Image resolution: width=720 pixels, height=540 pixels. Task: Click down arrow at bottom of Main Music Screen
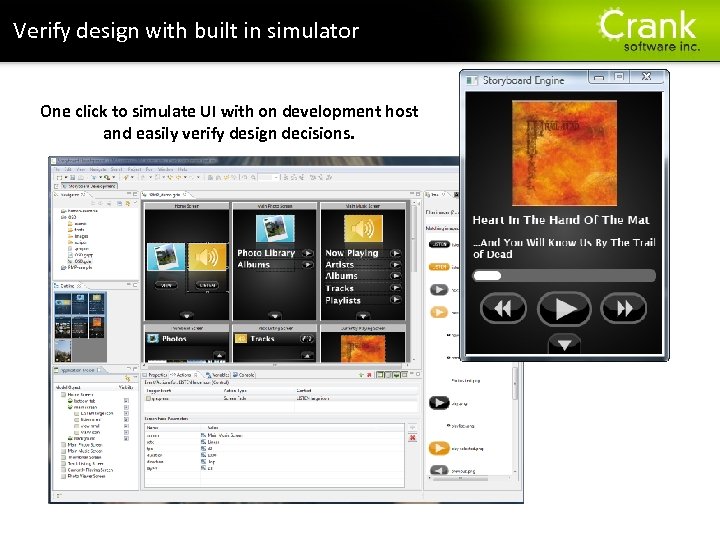[x=363, y=315]
